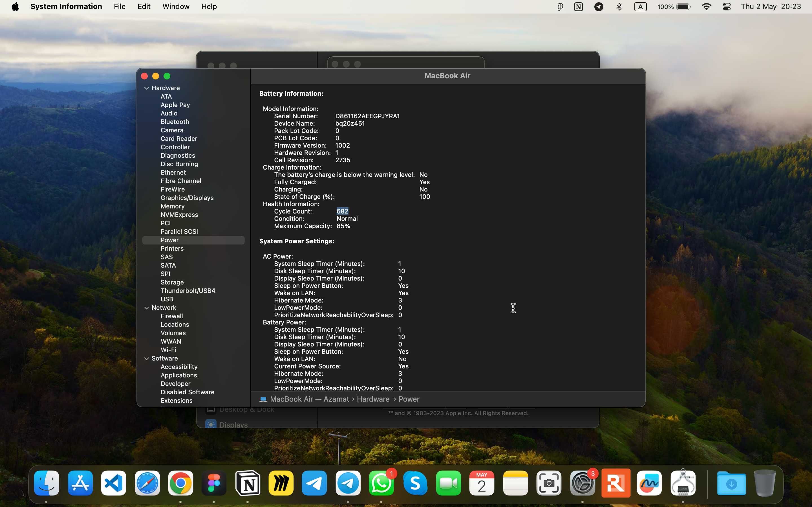Click the File menu in menu bar
The height and width of the screenshot is (507, 812).
pos(119,6)
